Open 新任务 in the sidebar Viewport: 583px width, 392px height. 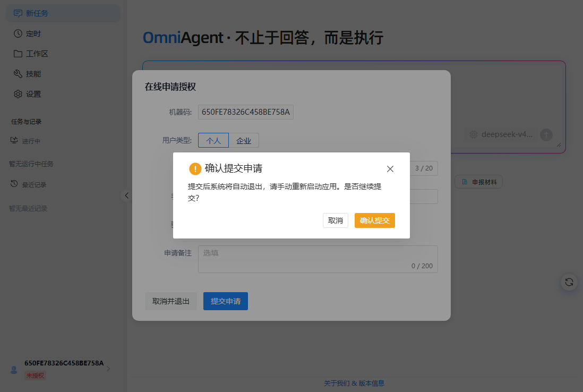click(x=63, y=13)
